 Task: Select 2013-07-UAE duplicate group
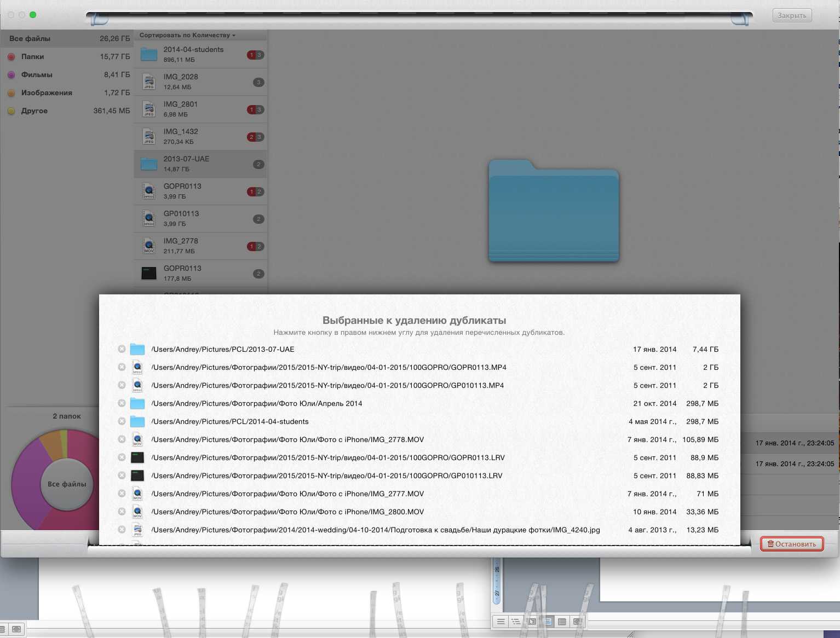point(200,164)
